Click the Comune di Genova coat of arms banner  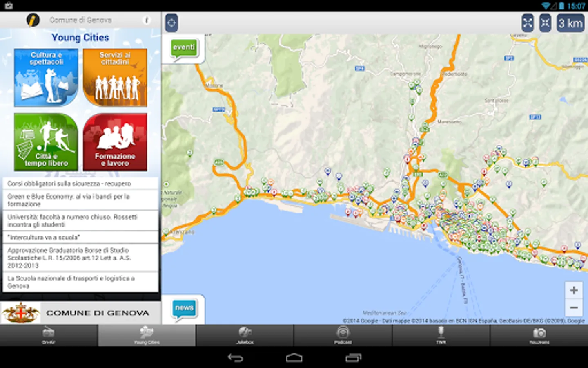tap(80, 313)
